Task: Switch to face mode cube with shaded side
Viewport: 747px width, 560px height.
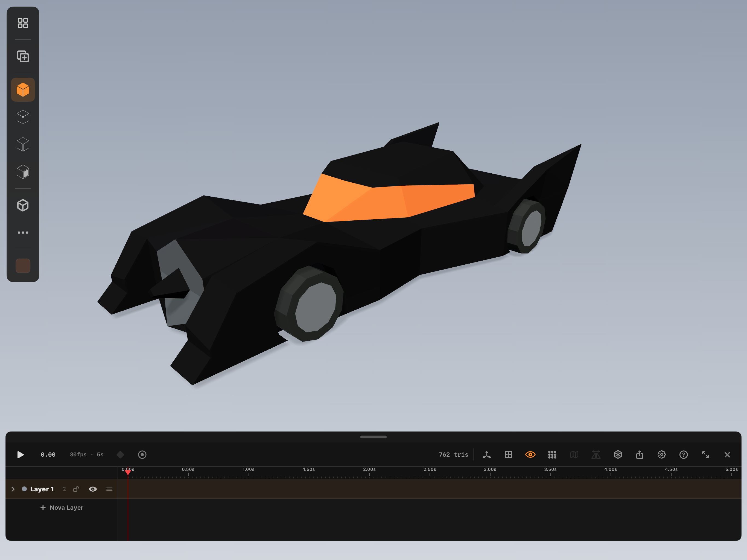Action: (x=23, y=171)
